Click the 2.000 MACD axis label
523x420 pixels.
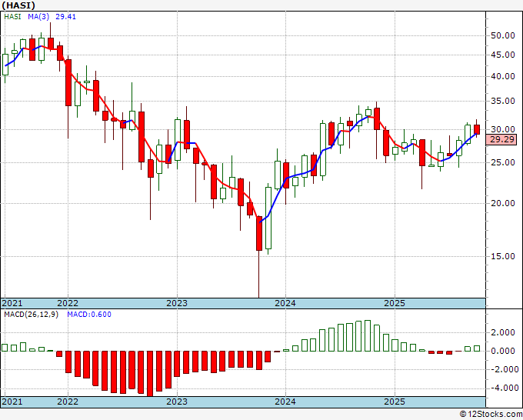tap(505, 332)
